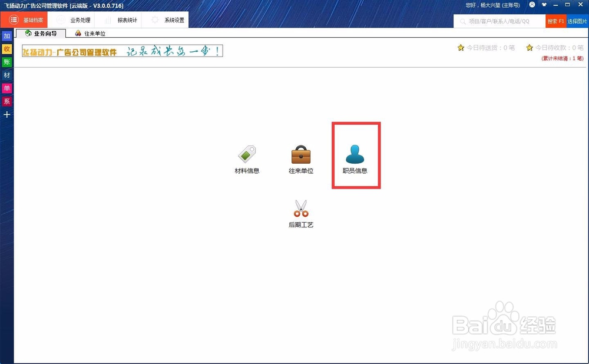Open 职员信息 staff information icon
Image resolution: width=589 pixels, height=364 pixels.
tap(355, 155)
